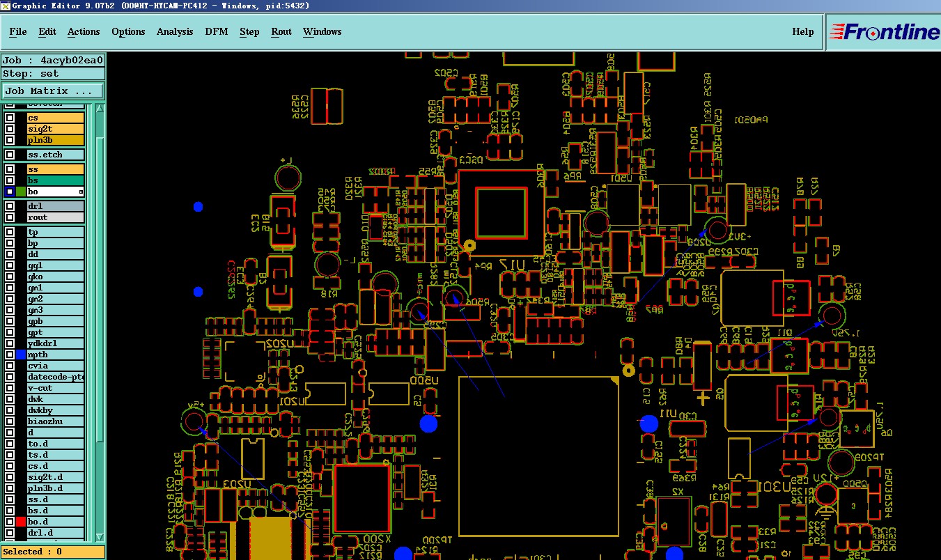This screenshot has width=941, height=560.
Task: Click the layer list scroll down arrow
Action: [100, 536]
